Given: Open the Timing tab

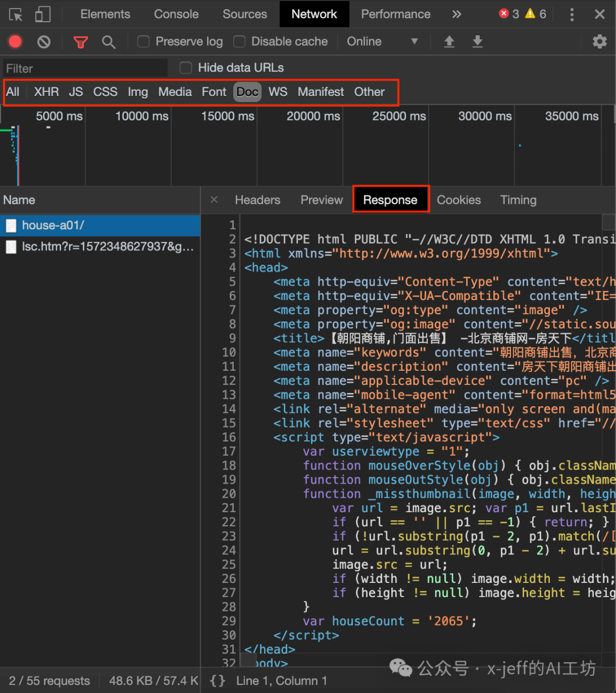Looking at the screenshot, I should coord(518,200).
